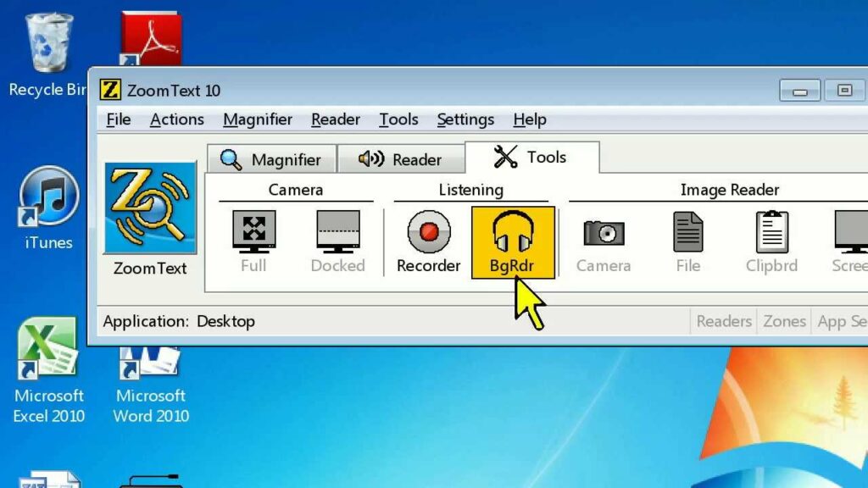Open the Adobe Acrobat desktop shortcut
Viewport: 868px width, 488px height.
(x=151, y=39)
